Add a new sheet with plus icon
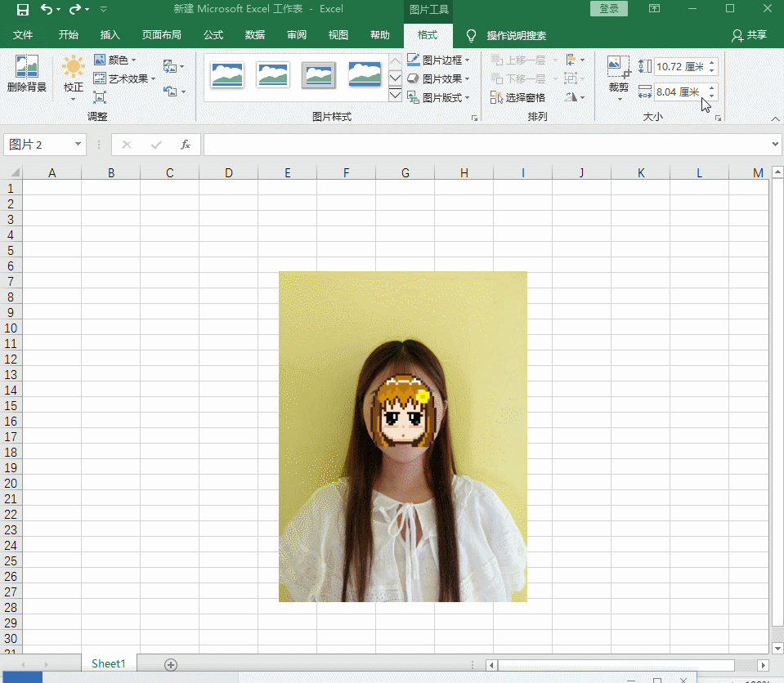The width and height of the screenshot is (784, 683). click(x=170, y=664)
